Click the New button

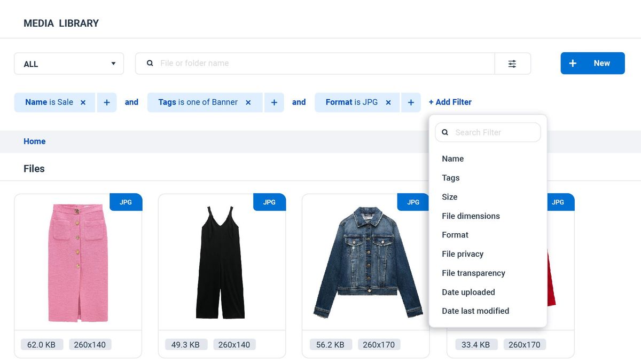coord(592,62)
